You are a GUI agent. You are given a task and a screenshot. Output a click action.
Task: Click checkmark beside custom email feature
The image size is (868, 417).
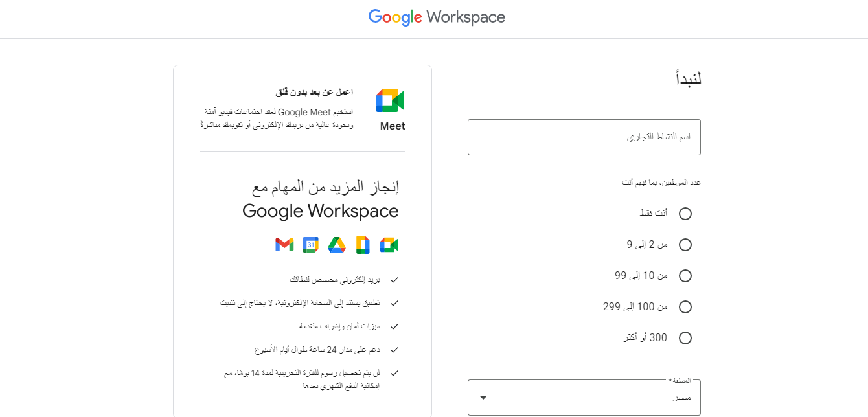click(x=394, y=280)
